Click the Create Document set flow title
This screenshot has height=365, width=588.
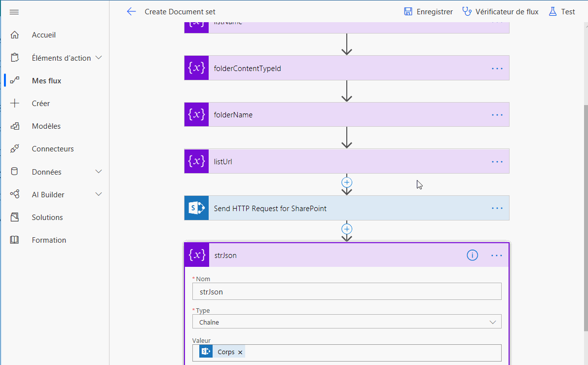pyautogui.click(x=180, y=12)
